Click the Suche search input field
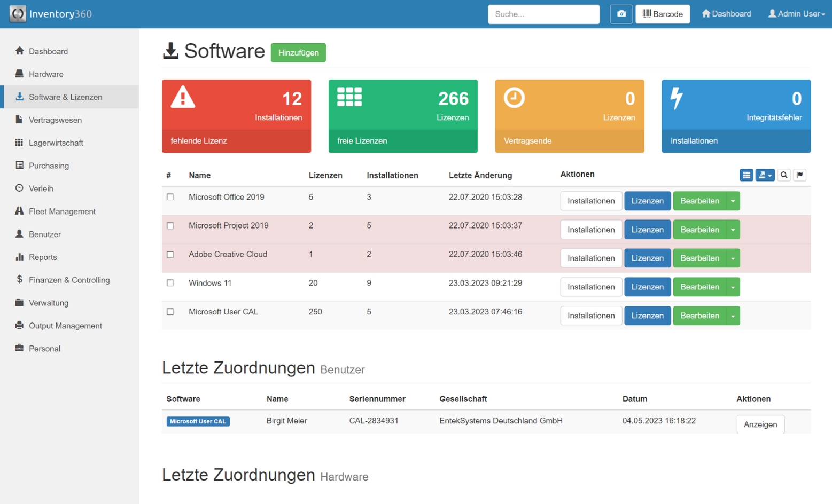832x504 pixels. pos(543,14)
